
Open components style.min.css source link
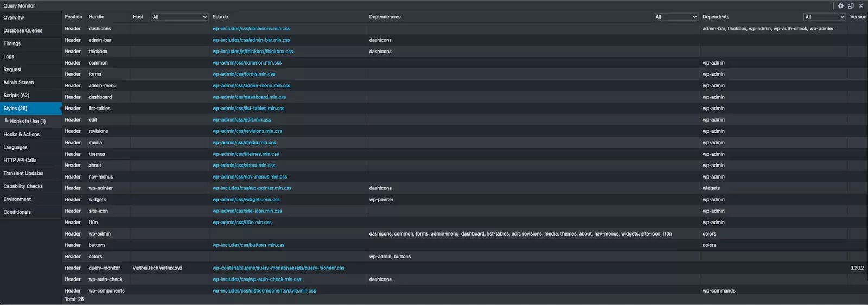click(x=264, y=291)
